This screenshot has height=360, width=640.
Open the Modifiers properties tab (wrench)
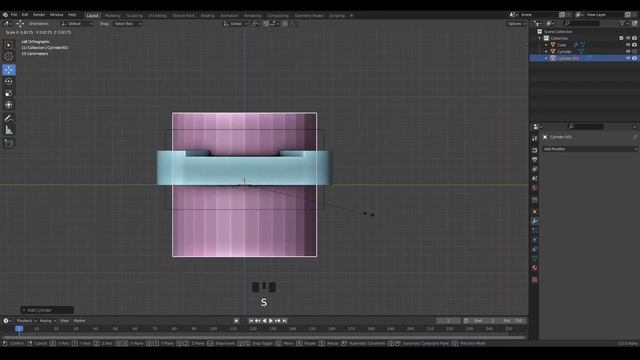(534, 221)
